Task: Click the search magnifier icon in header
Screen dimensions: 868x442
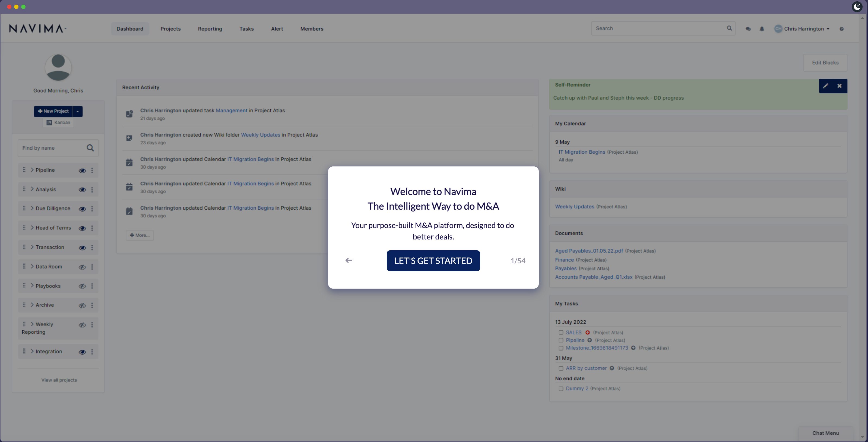Action: tap(730, 28)
